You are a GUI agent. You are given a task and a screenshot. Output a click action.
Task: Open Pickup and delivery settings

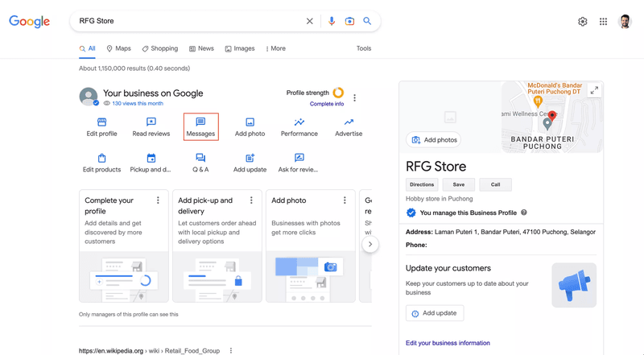[x=151, y=163]
